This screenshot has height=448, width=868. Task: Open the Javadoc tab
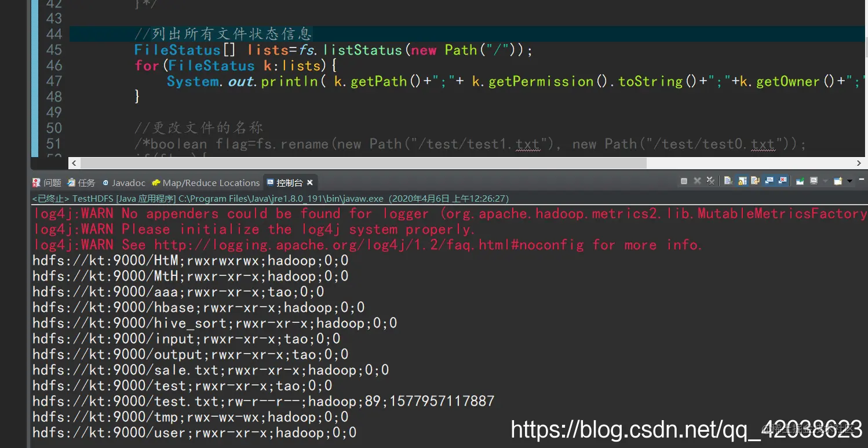coord(123,183)
